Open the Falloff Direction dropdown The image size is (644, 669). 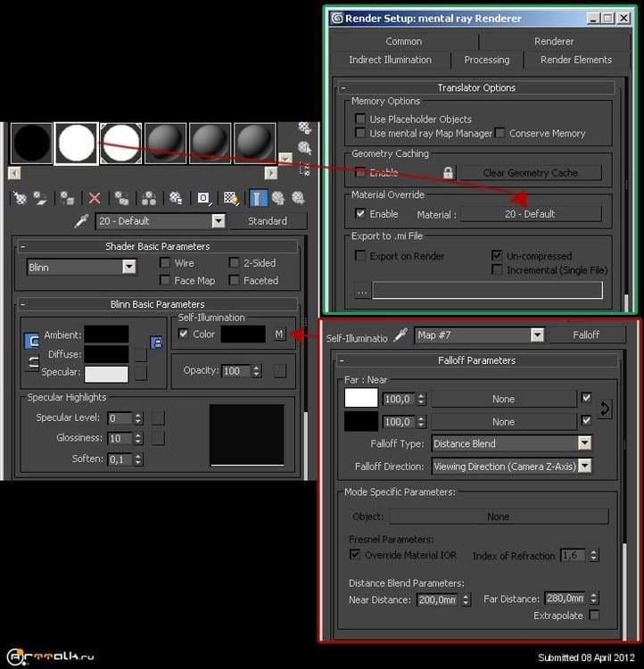tap(584, 466)
